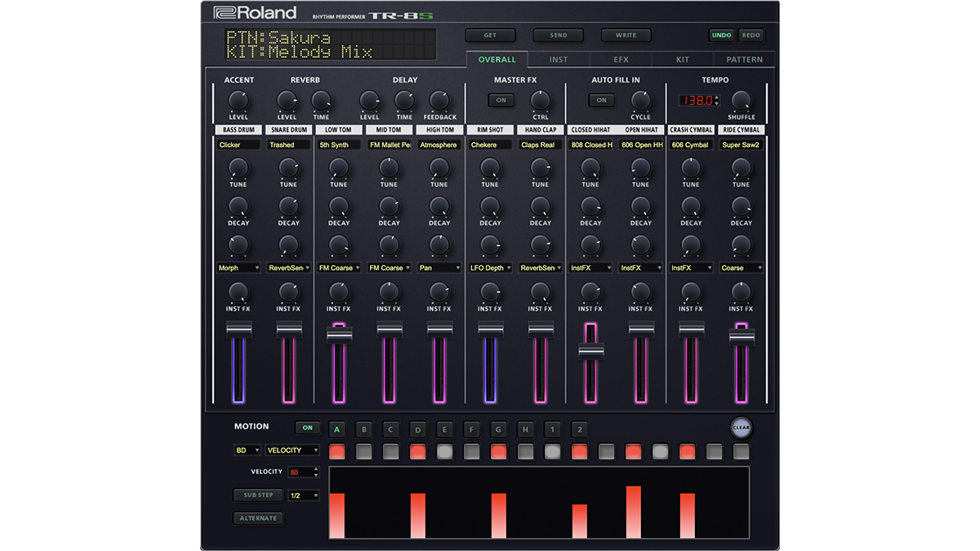Click the tempo 138.0 display field
The width and height of the screenshot is (980, 551).
(x=695, y=100)
